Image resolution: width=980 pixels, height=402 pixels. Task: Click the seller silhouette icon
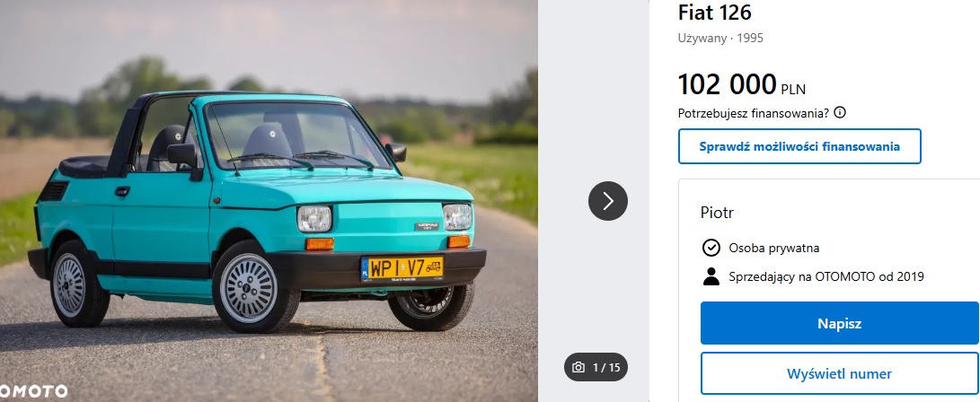click(x=711, y=276)
